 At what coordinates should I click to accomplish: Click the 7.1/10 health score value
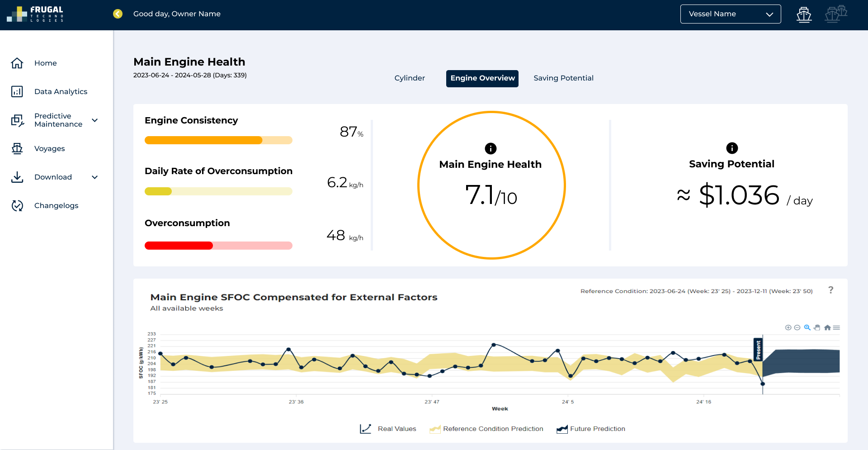[491, 195]
